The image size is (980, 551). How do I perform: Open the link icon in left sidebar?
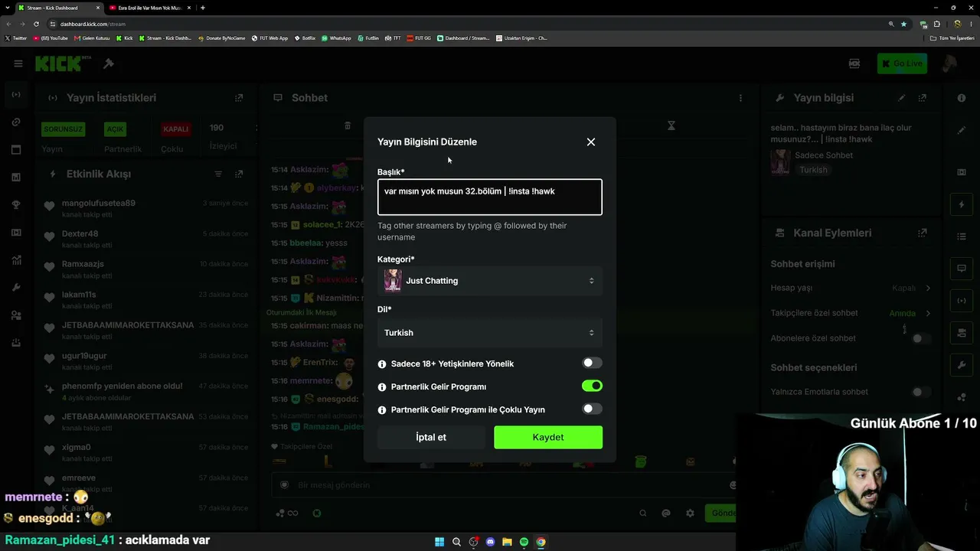(16, 122)
